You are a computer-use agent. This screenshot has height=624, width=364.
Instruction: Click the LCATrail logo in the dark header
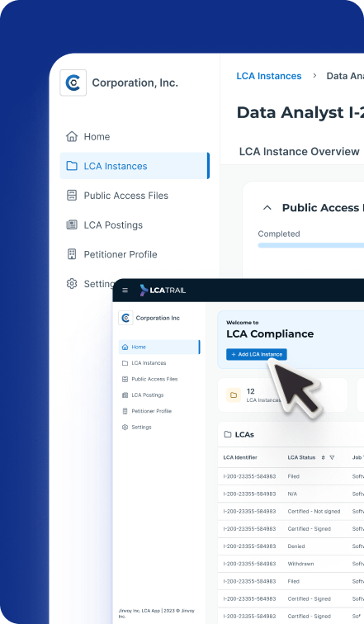(163, 290)
